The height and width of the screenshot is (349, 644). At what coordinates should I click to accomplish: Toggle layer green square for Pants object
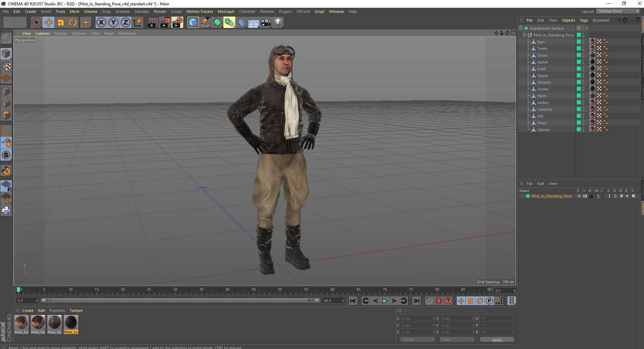click(579, 96)
